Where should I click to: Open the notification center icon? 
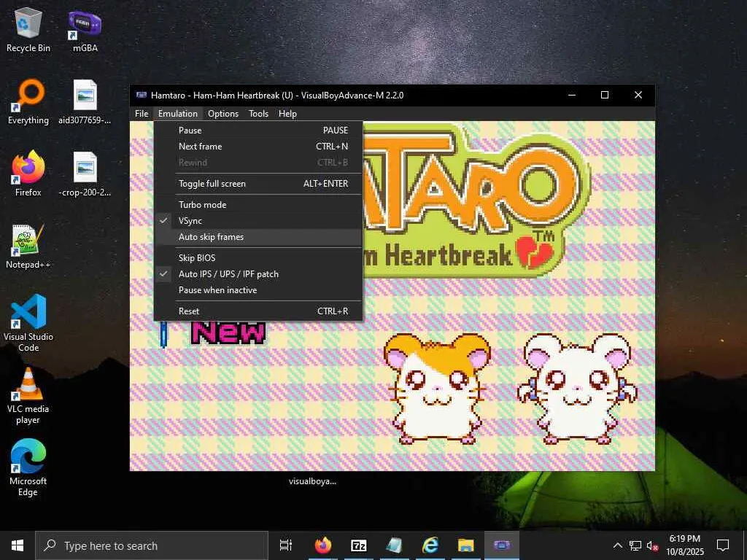pyautogui.click(x=723, y=545)
